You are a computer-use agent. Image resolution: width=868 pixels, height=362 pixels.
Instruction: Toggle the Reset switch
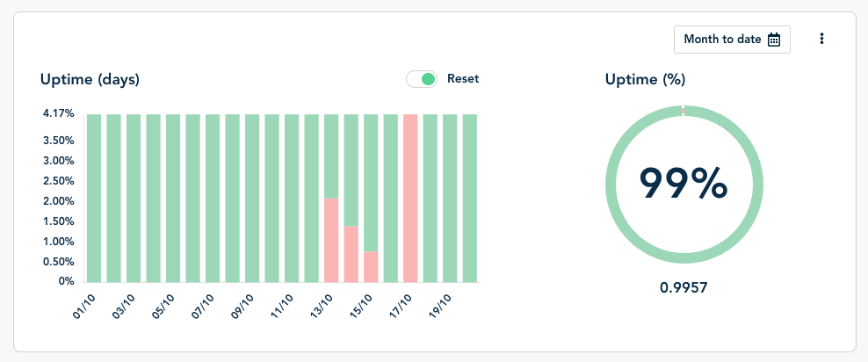(422, 79)
